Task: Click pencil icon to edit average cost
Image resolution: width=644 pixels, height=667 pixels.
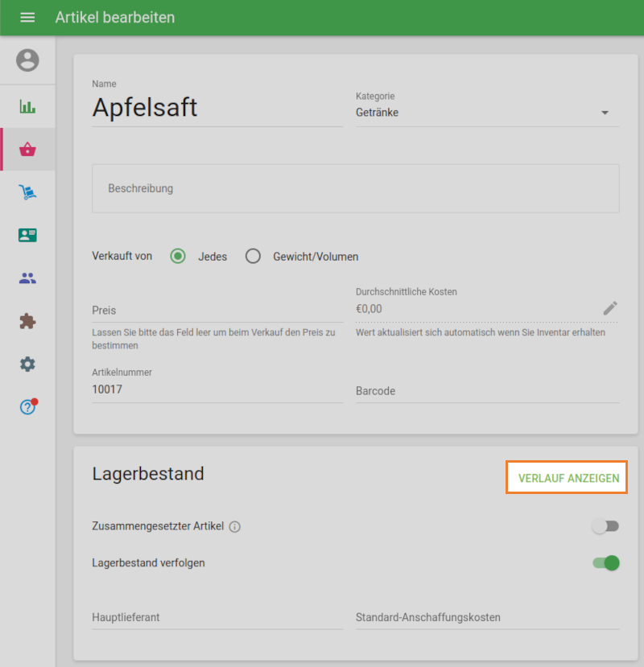Action: [x=610, y=308]
